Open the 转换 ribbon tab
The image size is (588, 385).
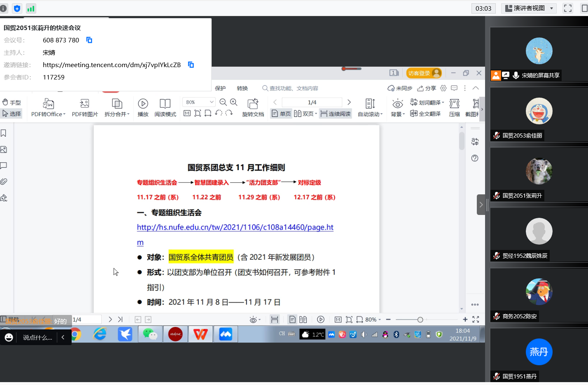coord(242,88)
